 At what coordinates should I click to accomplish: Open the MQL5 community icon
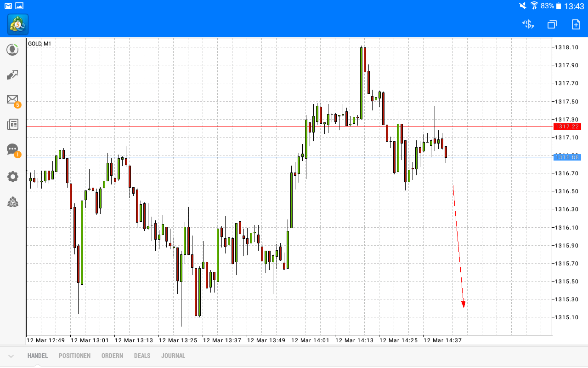[x=12, y=202]
